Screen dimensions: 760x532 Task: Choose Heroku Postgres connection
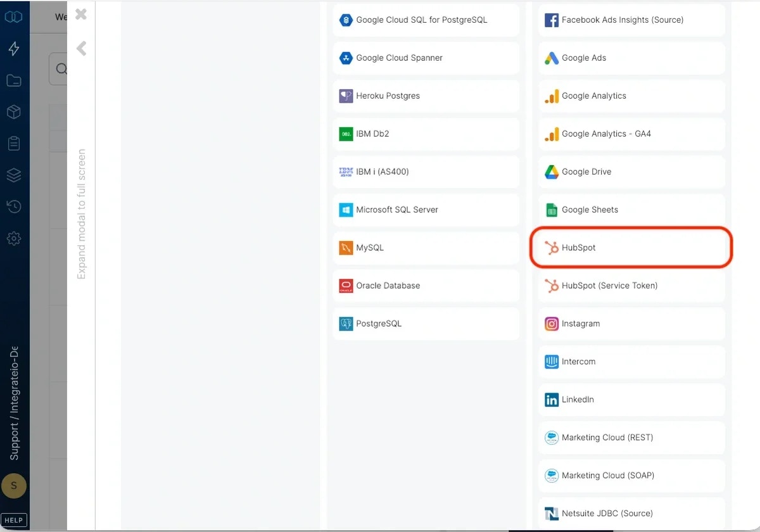[426, 96]
